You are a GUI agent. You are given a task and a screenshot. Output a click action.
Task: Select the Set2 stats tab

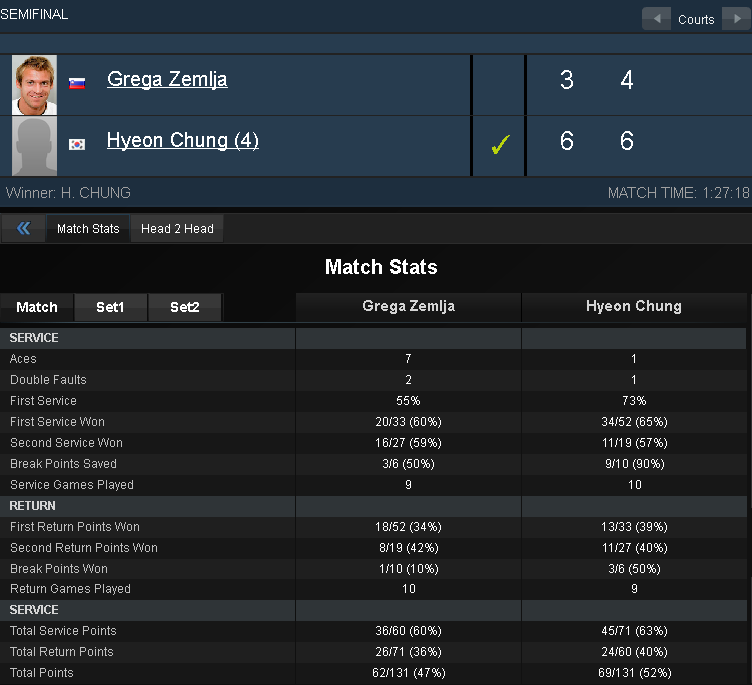click(185, 307)
